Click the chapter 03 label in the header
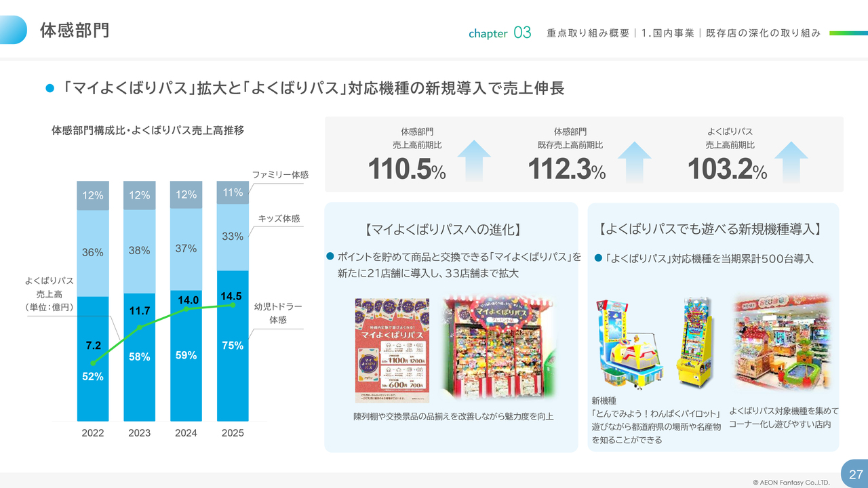The width and height of the screenshot is (868, 488). (x=499, y=33)
